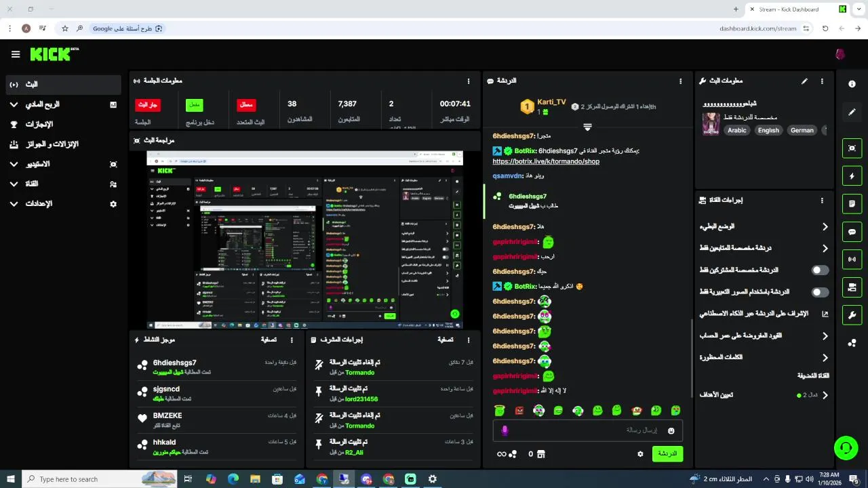The image size is (868, 488).
Task: Click the profile avatar at top right
Action: point(840,54)
